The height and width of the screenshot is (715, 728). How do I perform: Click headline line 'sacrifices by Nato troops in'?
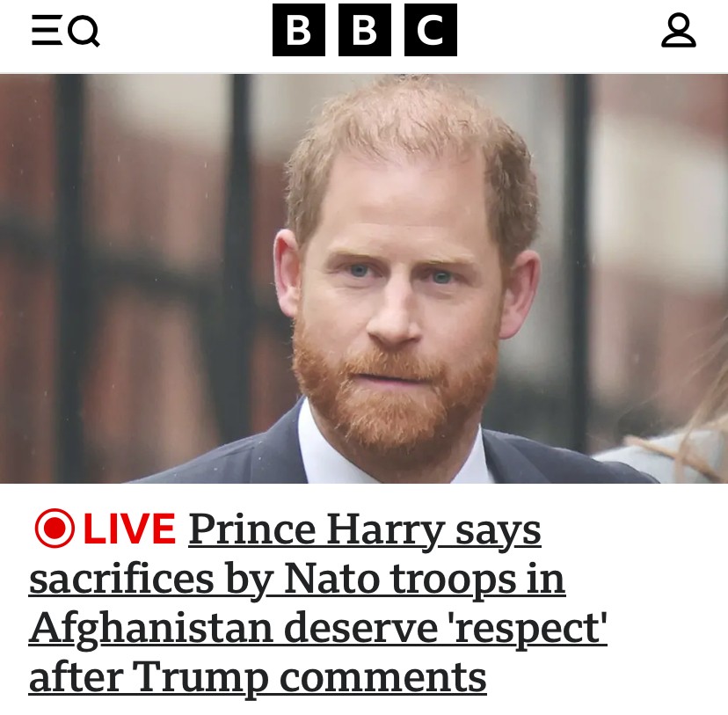297,579
